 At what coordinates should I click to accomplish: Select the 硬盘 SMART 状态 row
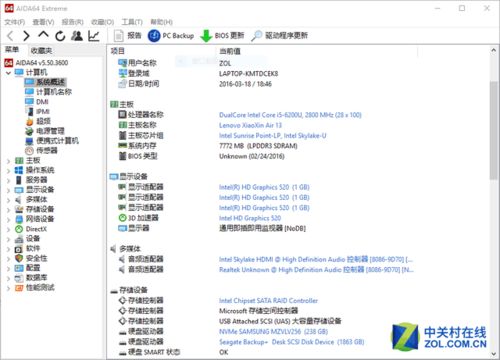click(173, 352)
